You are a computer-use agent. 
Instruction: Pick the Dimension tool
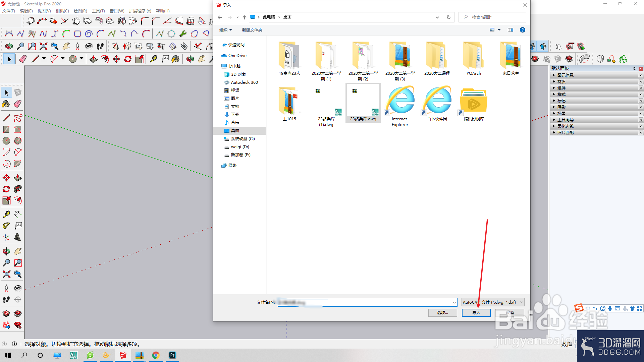[18, 215]
